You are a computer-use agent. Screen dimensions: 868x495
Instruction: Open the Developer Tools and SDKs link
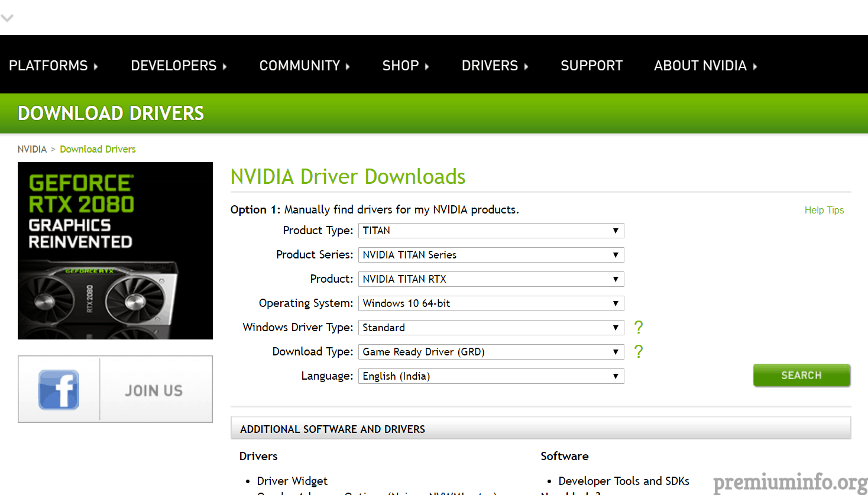[624, 481]
